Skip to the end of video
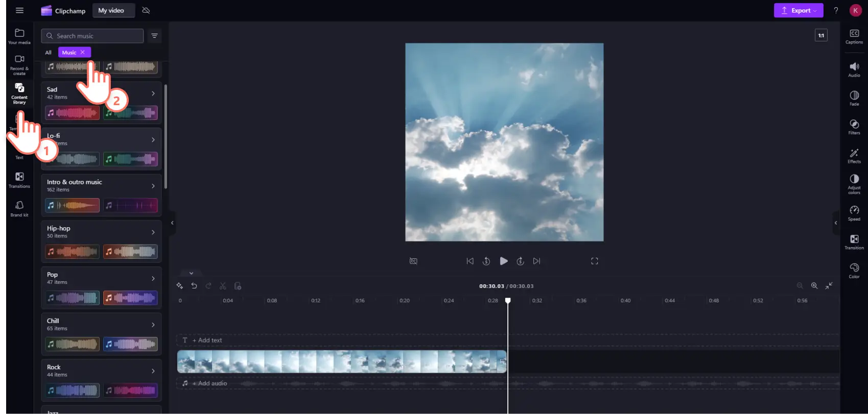The height and width of the screenshot is (414, 868). [536, 261]
